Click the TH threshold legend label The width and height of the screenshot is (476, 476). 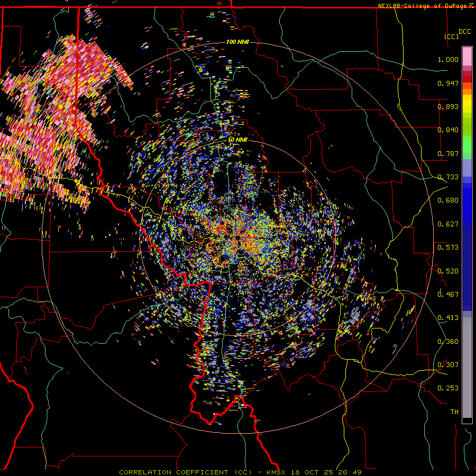[454, 411]
